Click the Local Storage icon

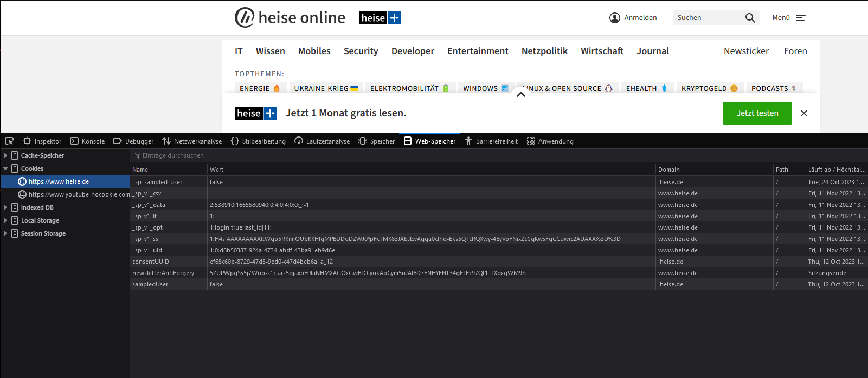[15, 220]
